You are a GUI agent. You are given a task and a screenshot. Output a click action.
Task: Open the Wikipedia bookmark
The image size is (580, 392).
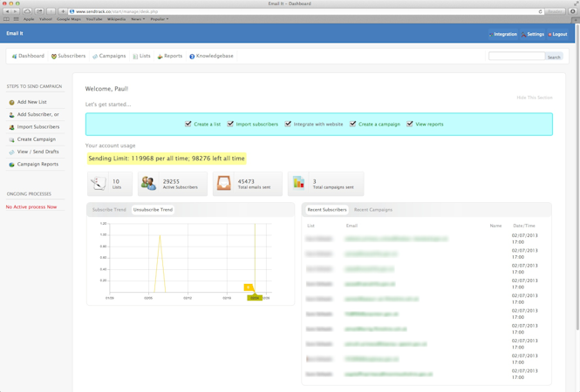coord(116,19)
